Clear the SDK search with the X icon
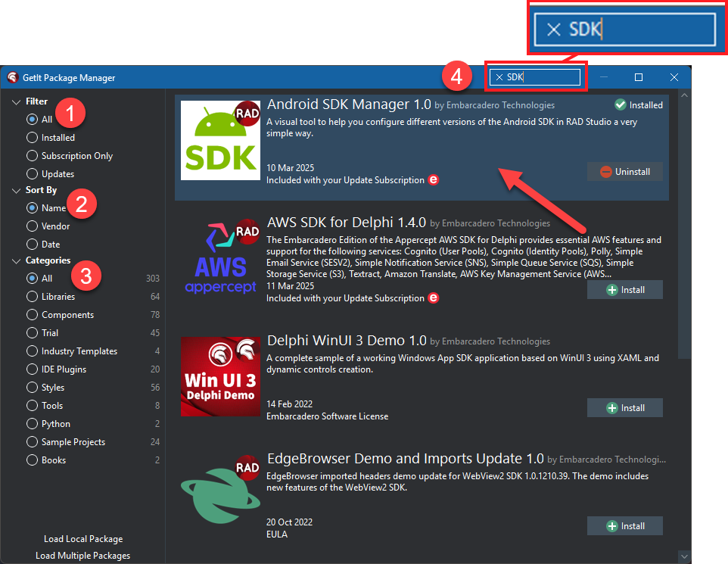 [x=499, y=77]
